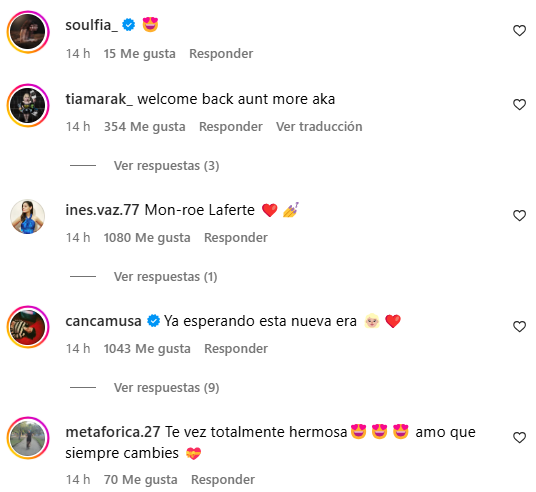This screenshot has width=536, height=492.
Task: Open metaforica.27 profile avatar
Action: click(28, 438)
